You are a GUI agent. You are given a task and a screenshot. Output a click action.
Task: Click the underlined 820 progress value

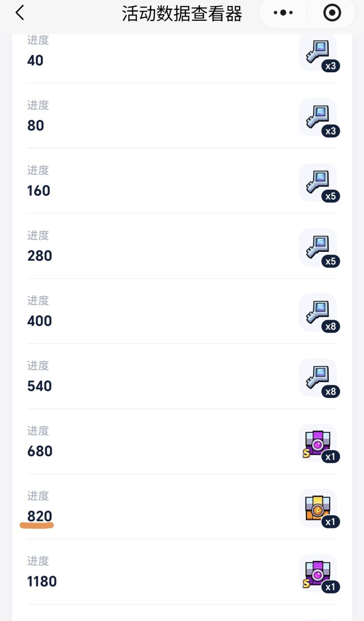coord(40,516)
